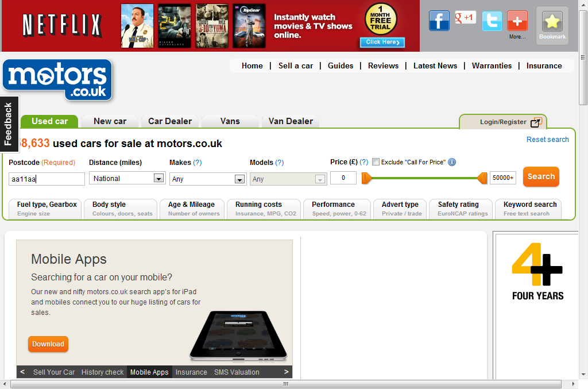Viewport: 588px width, 389px height.
Task: Open Insurance in top navigation
Action: pyautogui.click(x=544, y=66)
